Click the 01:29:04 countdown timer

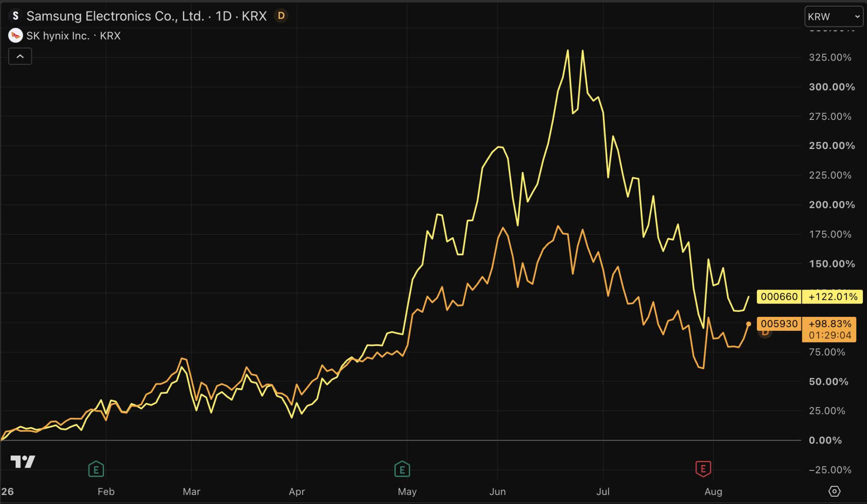point(830,335)
